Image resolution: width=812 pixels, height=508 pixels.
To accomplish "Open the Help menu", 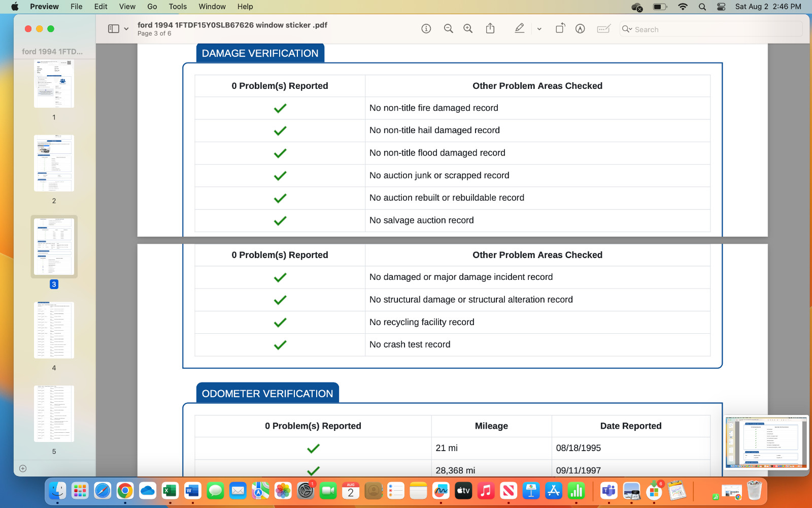I will (245, 7).
